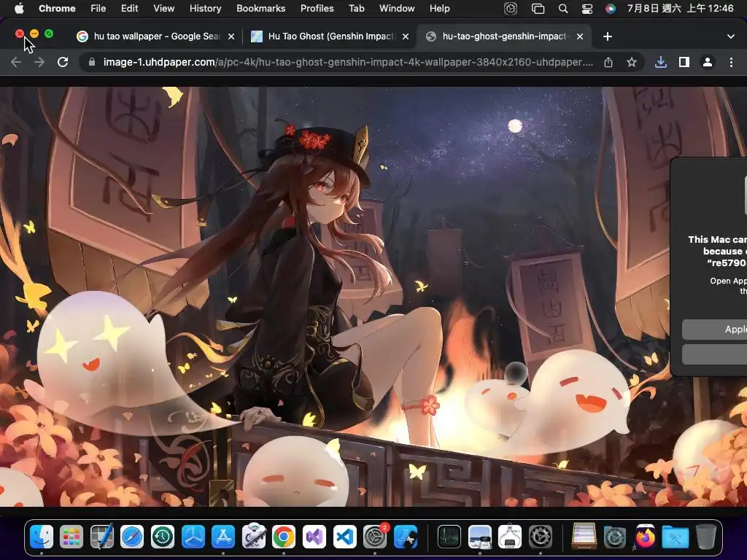Launch Safari from the dock

click(x=132, y=537)
